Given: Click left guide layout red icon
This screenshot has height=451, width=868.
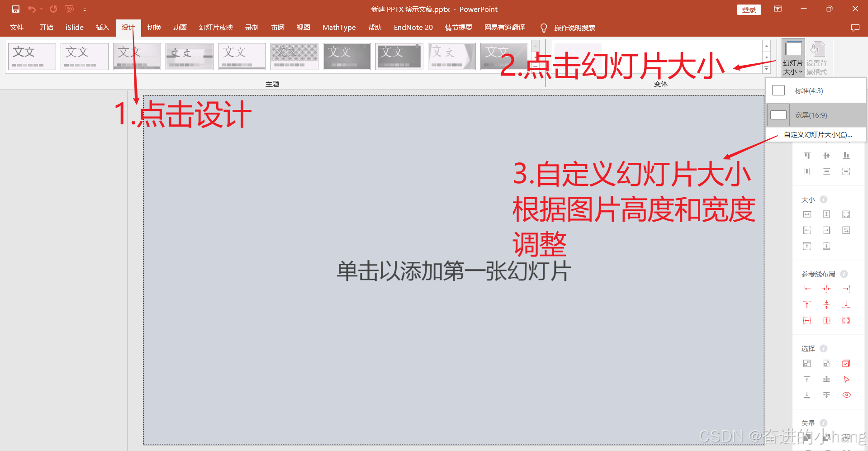Looking at the screenshot, I should tap(807, 289).
